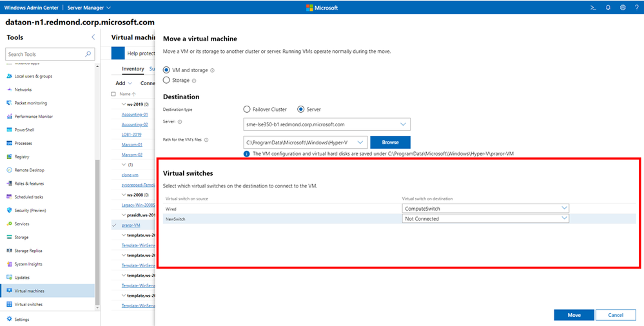Open notifications bell in header
This screenshot has width=644, height=326.
point(608,7)
